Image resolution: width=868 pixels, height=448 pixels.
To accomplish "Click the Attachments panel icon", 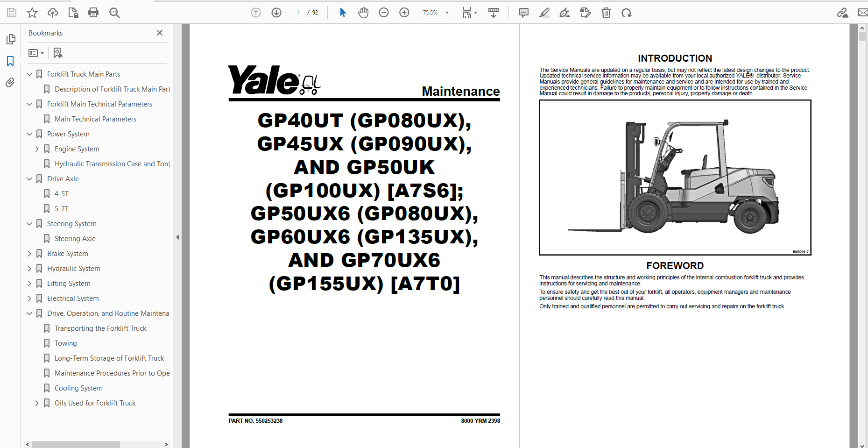I will tap(10, 82).
